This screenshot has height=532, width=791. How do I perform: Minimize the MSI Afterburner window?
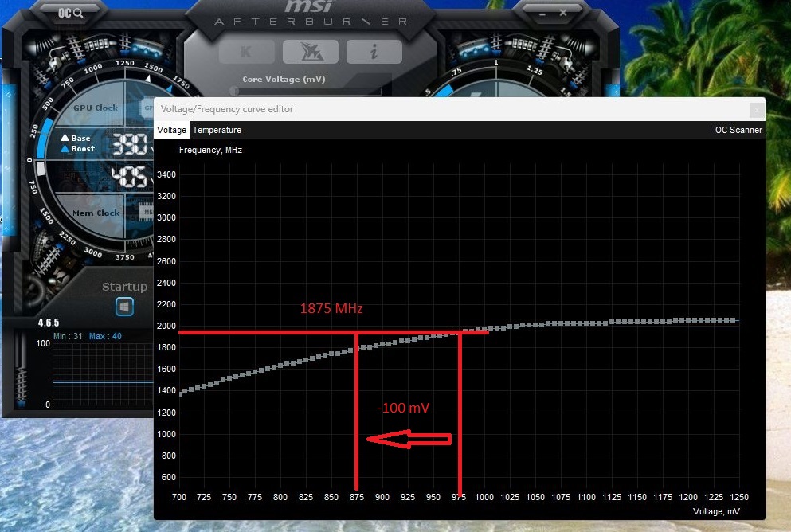pos(542,14)
